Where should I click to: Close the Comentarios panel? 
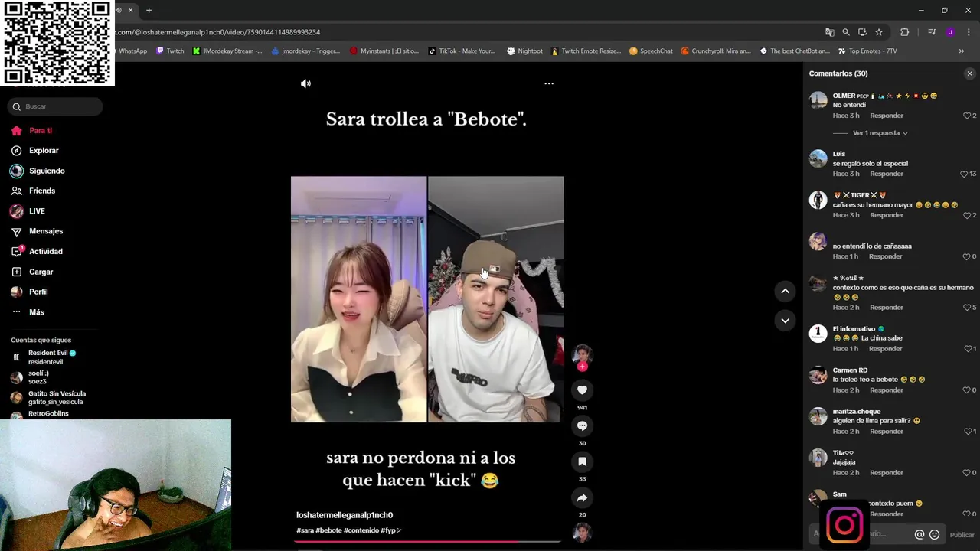tap(969, 73)
